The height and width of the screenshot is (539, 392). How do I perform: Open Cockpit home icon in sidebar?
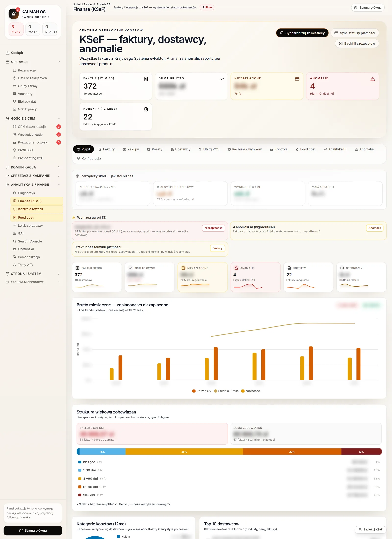tap(8, 53)
